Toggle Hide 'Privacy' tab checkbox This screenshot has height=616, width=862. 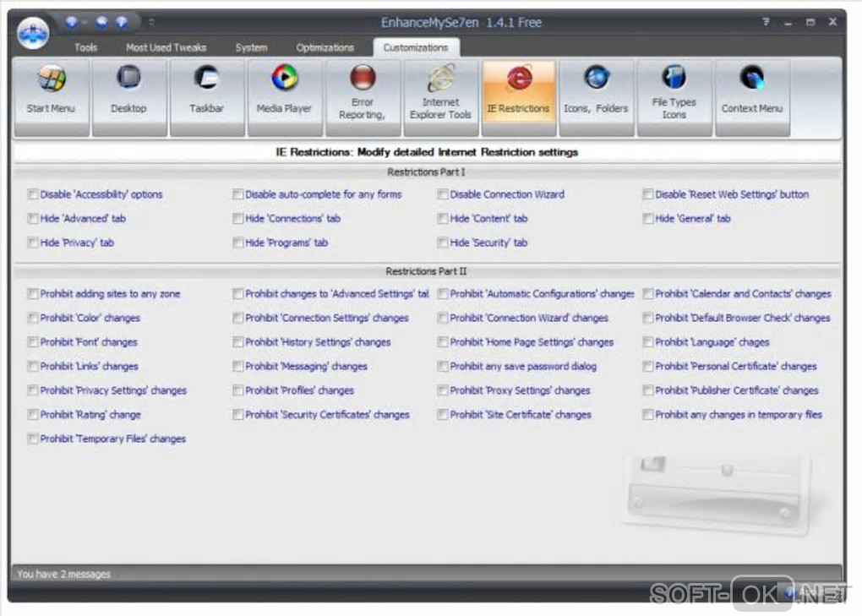coord(32,243)
